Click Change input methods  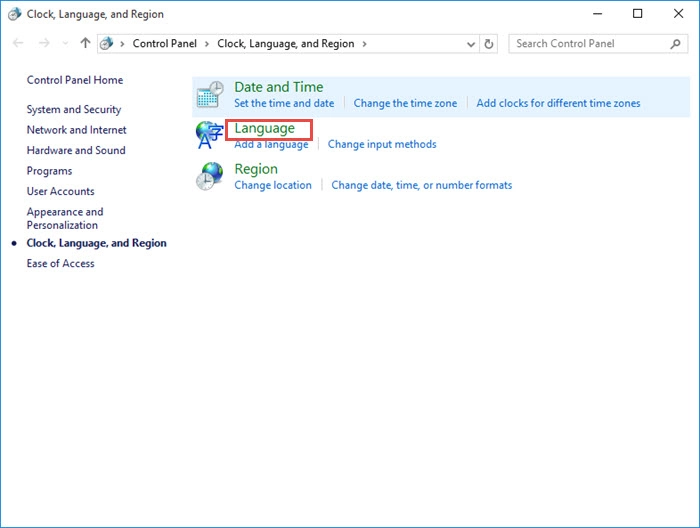point(382,144)
